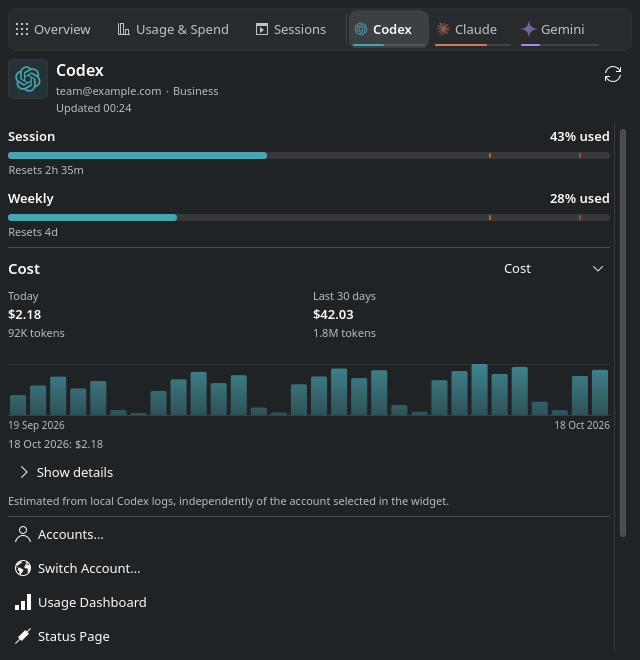Switch to the Gemini provider tab
This screenshot has width=640, height=660.
(560, 29)
